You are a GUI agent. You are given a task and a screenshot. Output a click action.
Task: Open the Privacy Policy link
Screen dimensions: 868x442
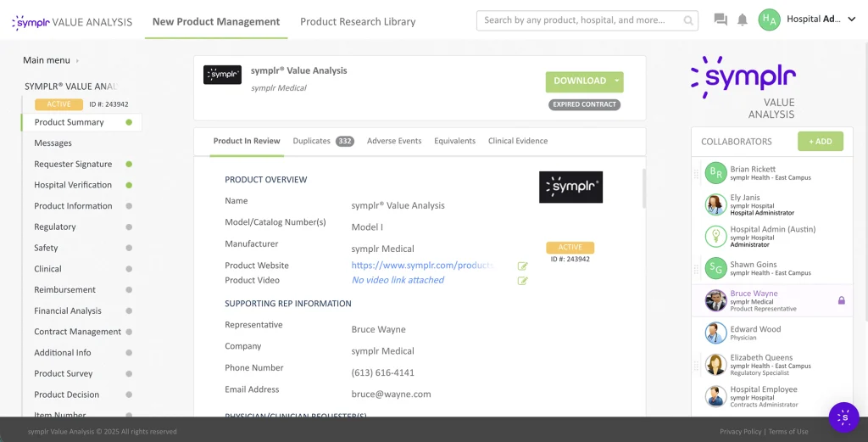coord(740,432)
